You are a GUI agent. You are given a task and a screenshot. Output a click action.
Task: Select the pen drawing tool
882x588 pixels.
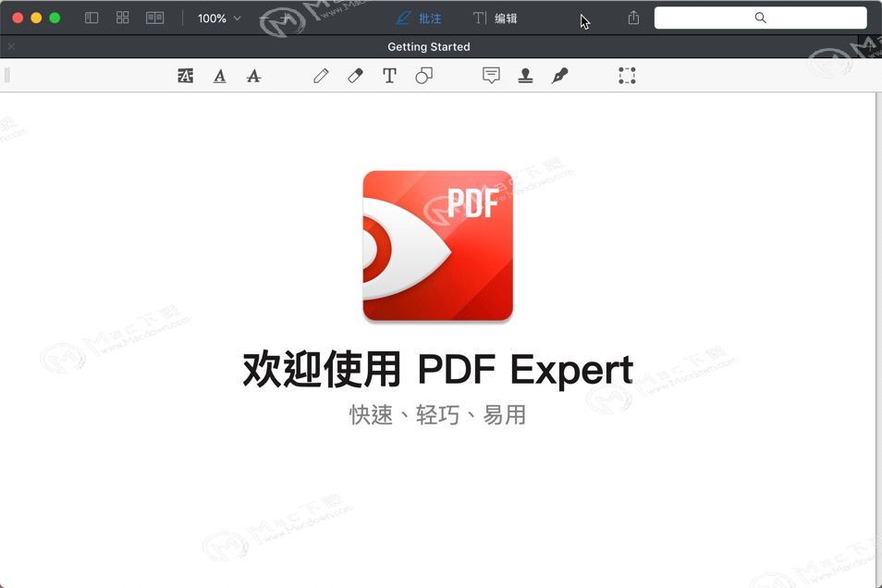321,76
